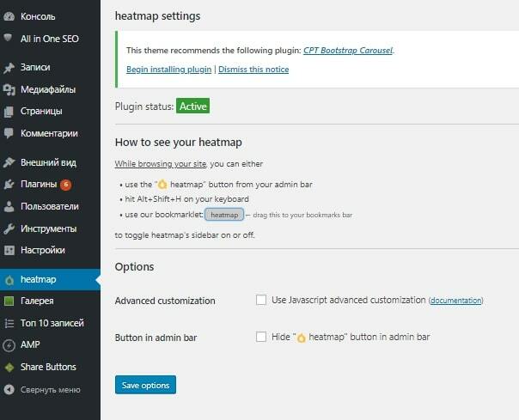Open Инструменты menu item
The height and width of the screenshot is (420, 519).
pos(50,228)
